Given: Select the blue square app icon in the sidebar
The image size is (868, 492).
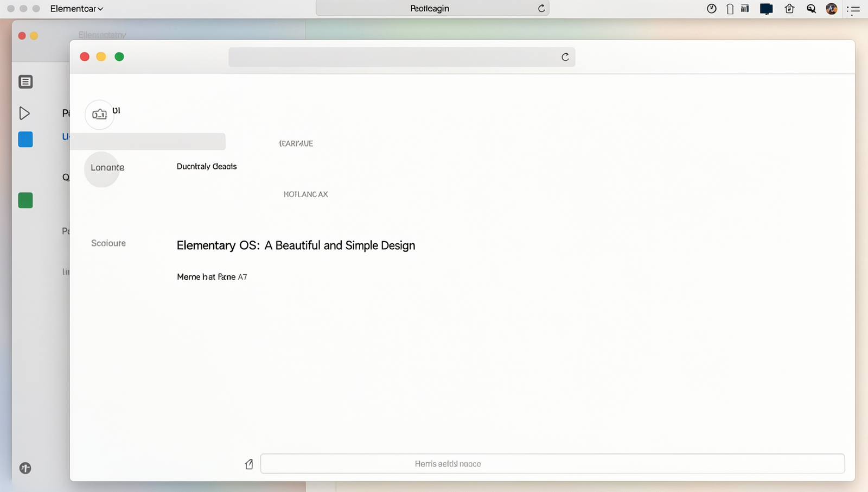Looking at the screenshot, I should coord(25,140).
